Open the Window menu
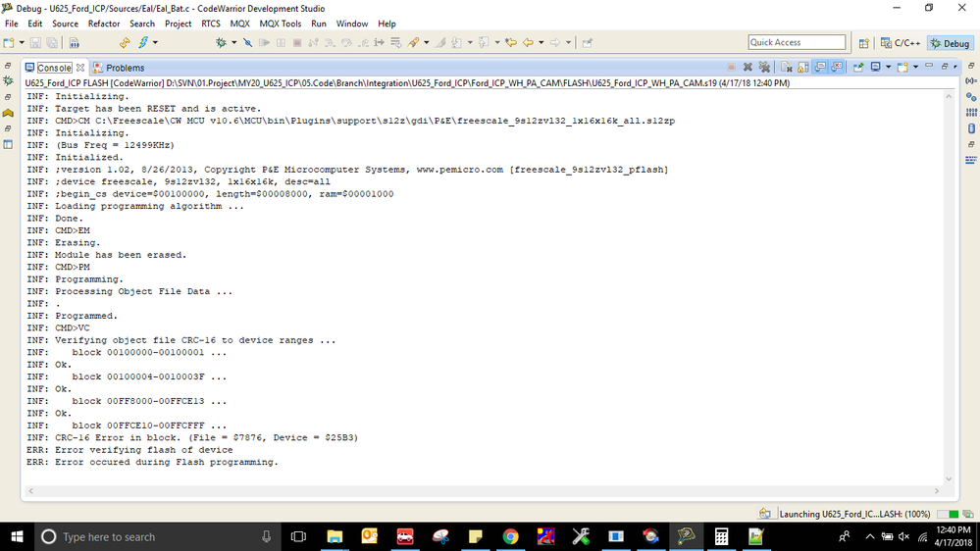Screen dimensions: 980x551 pos(352,24)
